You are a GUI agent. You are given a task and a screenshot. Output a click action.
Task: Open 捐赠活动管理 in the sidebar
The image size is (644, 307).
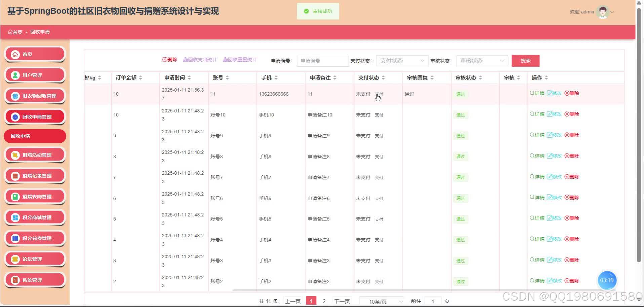click(x=35, y=155)
